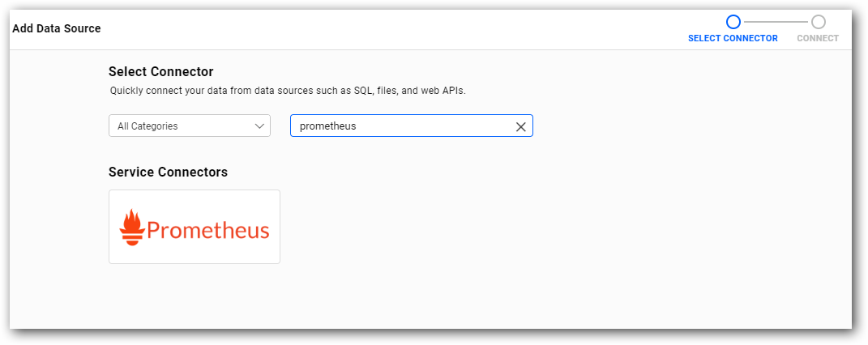Click the "All Categories" text in the combo box
Viewport: 868px width, 345px height.
(148, 126)
